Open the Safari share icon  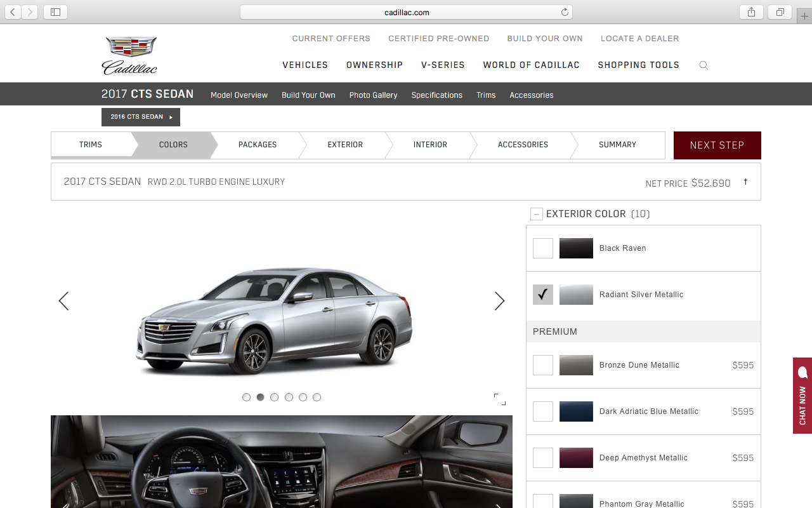coord(751,12)
